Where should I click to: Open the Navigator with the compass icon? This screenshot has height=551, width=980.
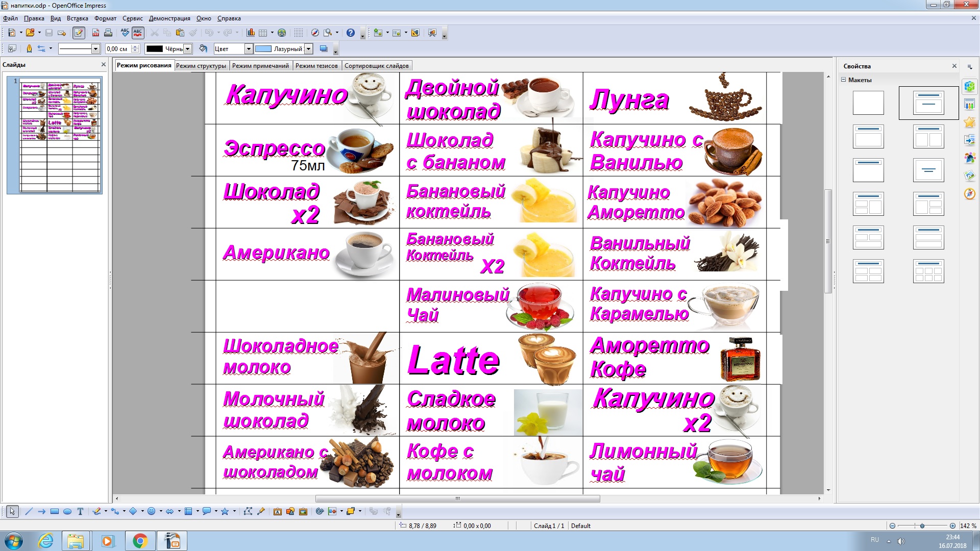[315, 33]
